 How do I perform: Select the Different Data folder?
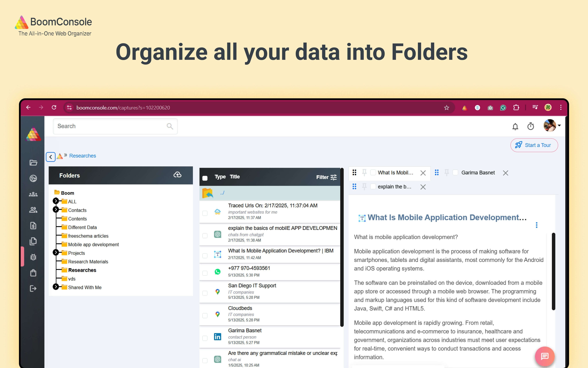click(82, 227)
